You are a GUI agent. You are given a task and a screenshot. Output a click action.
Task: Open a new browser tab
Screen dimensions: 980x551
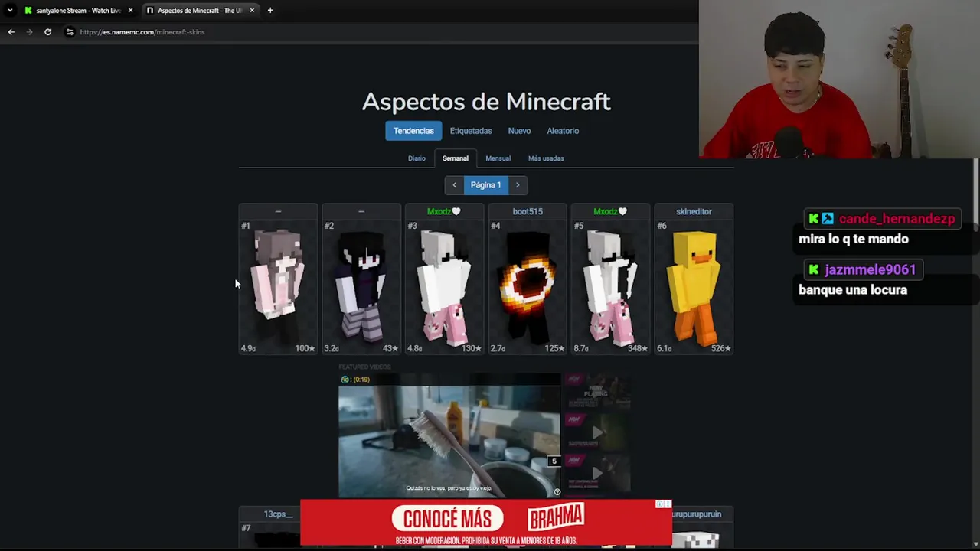pos(270,11)
